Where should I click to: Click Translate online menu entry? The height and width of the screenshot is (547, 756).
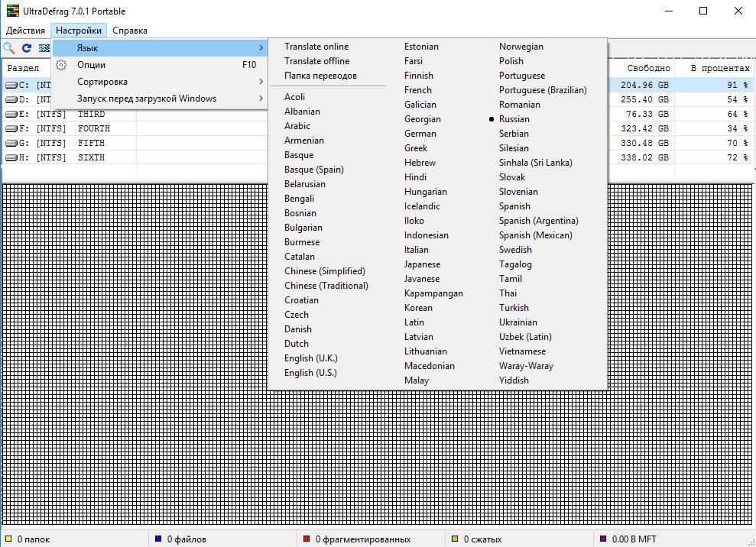[316, 47]
